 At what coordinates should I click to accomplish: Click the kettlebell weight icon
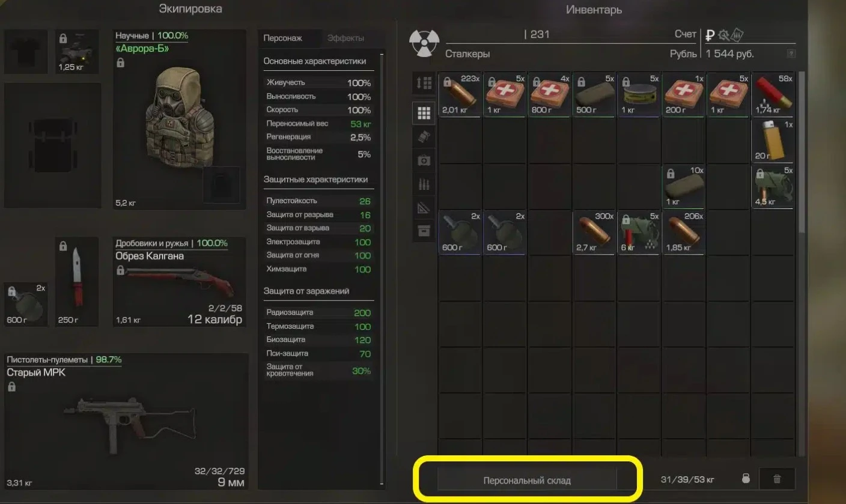pyautogui.click(x=746, y=479)
